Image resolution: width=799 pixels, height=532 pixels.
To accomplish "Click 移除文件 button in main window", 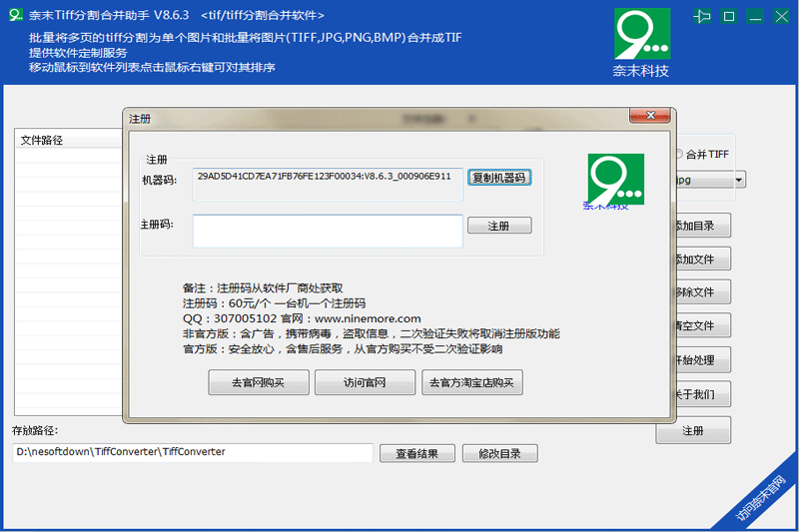I will click(x=702, y=292).
